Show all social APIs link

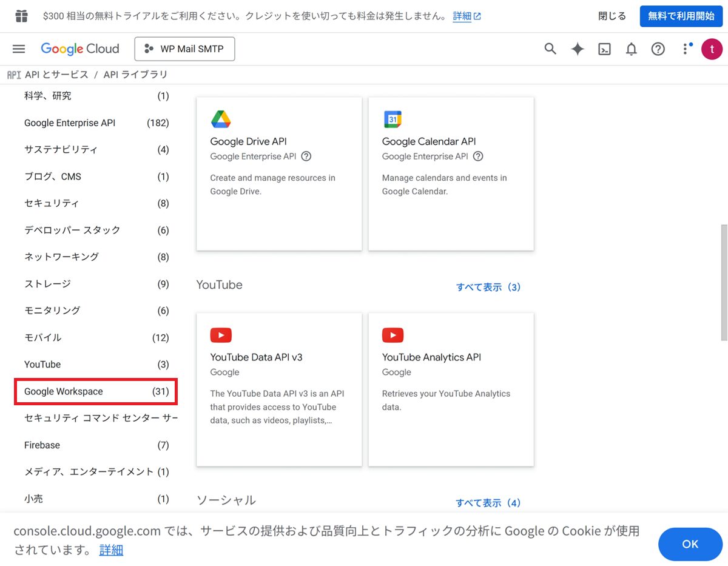[x=488, y=503]
